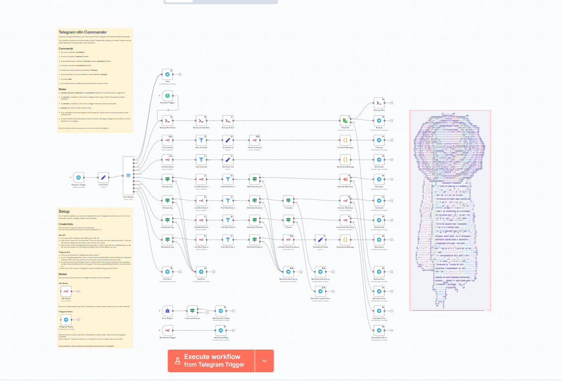Open the Archived Message code node
Viewport: 562px width, 392px height.
[345, 141]
